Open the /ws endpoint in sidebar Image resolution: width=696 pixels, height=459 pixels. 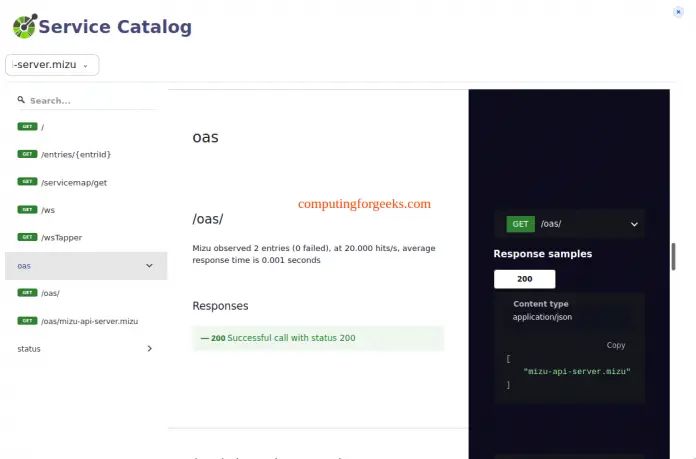pos(47,210)
